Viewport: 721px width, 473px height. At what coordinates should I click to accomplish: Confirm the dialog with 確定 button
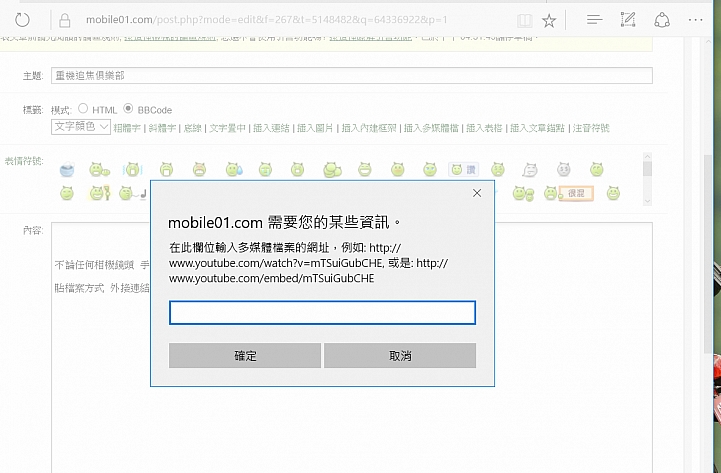coord(245,355)
